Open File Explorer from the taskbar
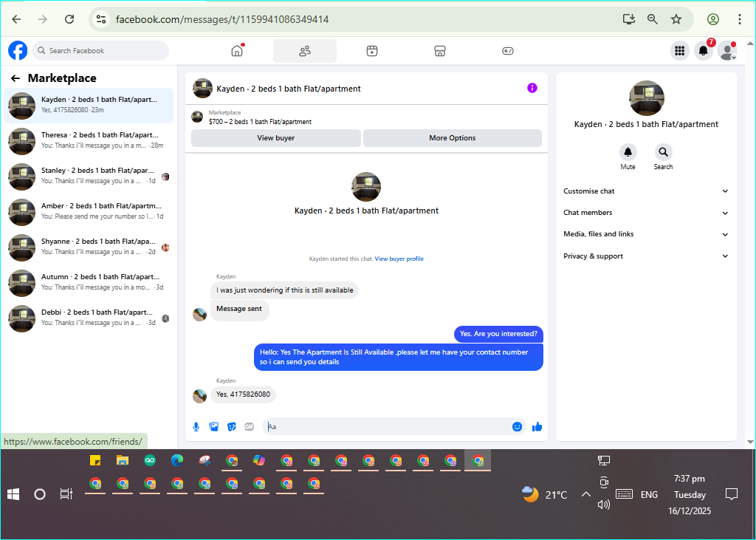This screenshot has width=756, height=540. click(123, 460)
